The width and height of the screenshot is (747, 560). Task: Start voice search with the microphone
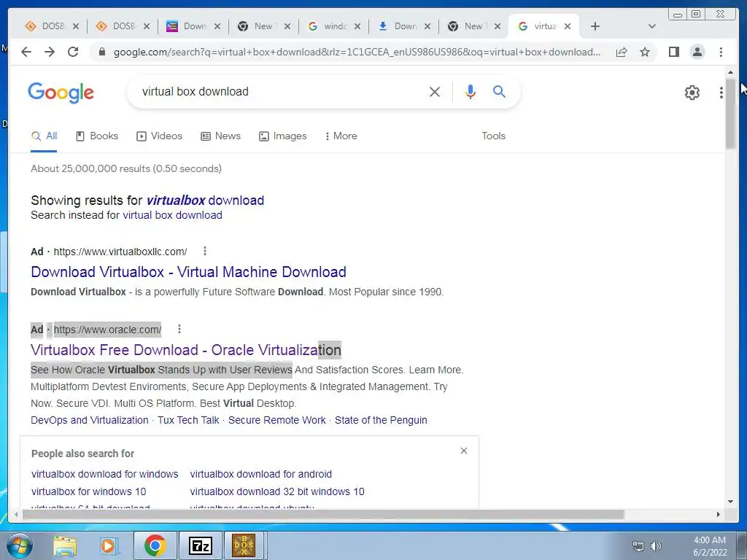(471, 91)
